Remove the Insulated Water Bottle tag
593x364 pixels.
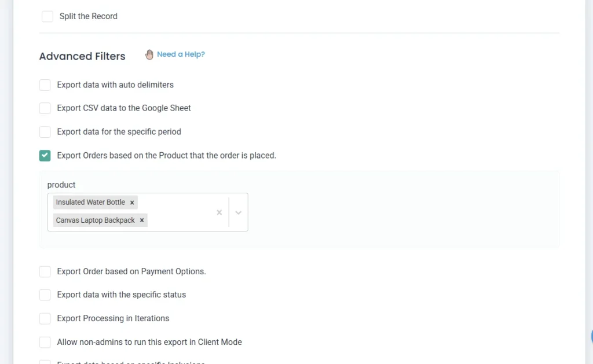(x=132, y=203)
